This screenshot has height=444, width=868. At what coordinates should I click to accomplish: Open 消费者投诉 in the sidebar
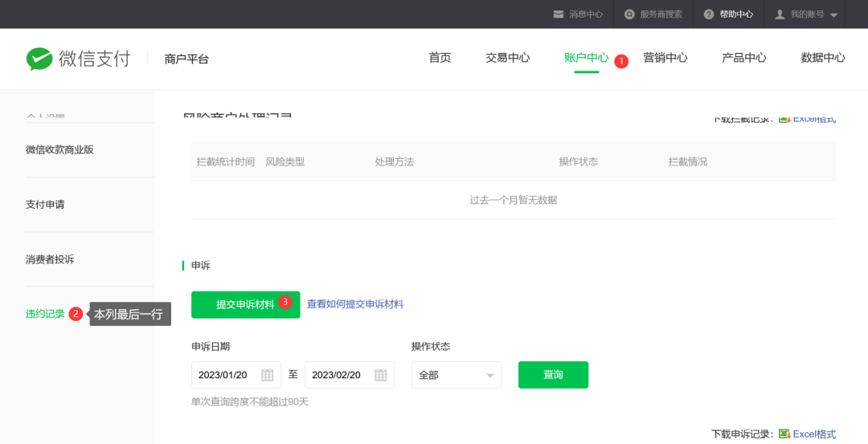50,259
